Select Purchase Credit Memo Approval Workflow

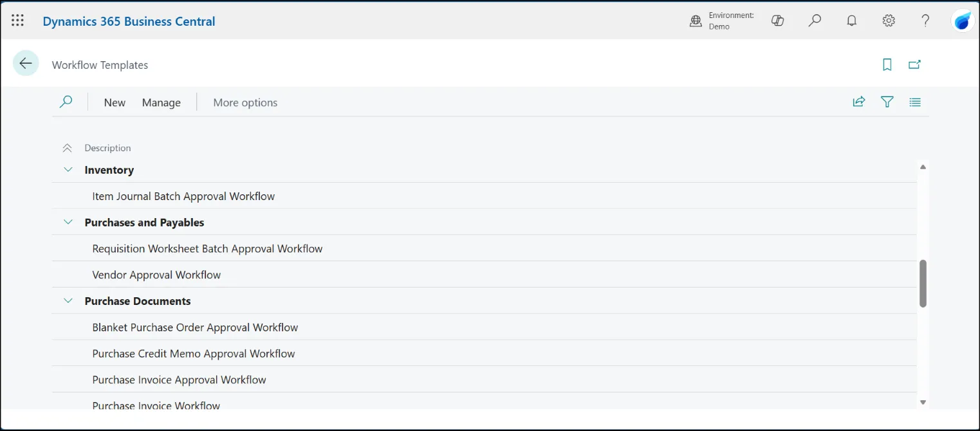(484, 354)
